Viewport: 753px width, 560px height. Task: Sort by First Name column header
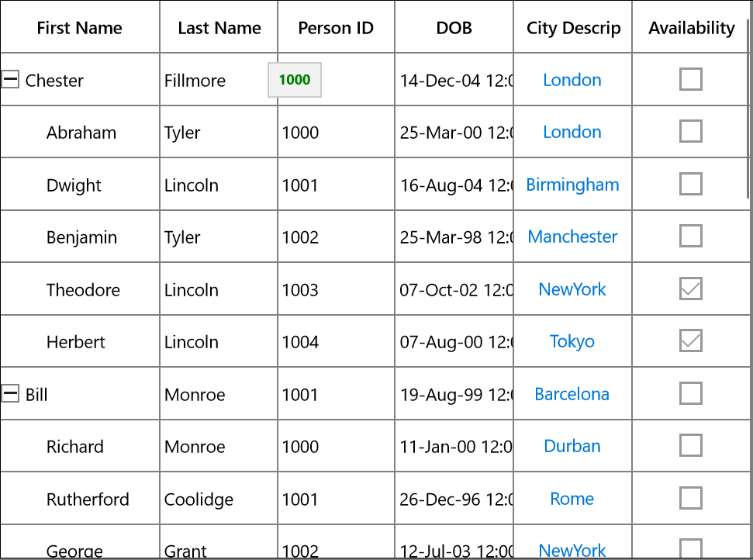tap(80, 27)
